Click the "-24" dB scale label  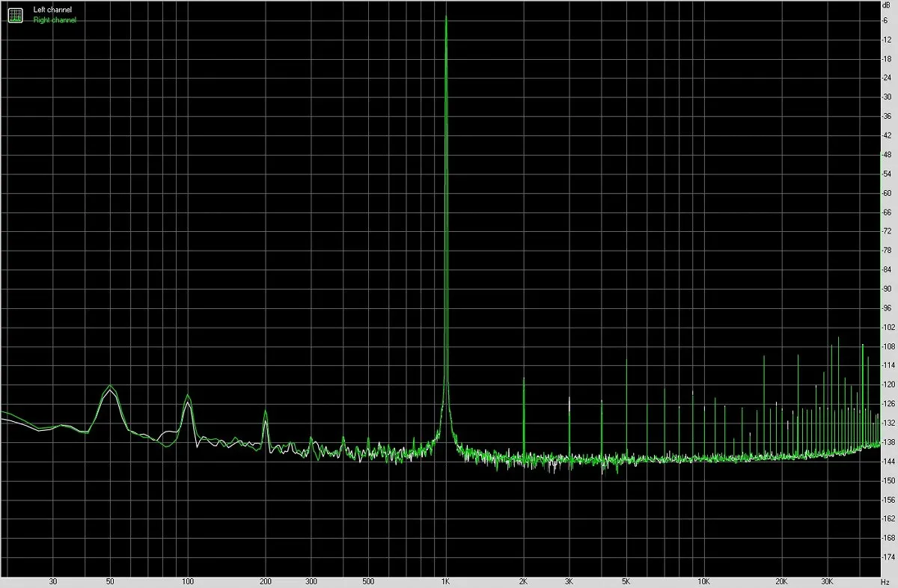point(888,78)
